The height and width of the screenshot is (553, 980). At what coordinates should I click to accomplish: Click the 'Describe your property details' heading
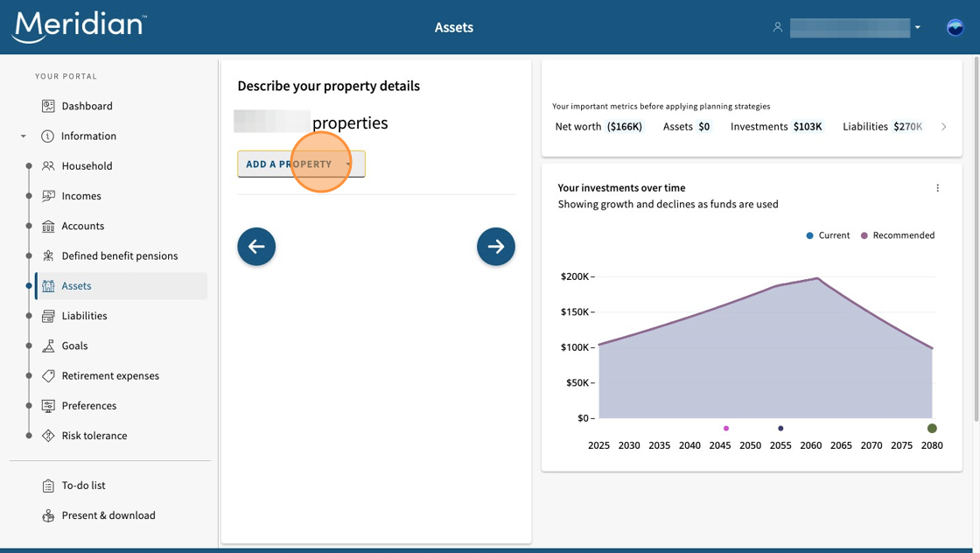329,87
